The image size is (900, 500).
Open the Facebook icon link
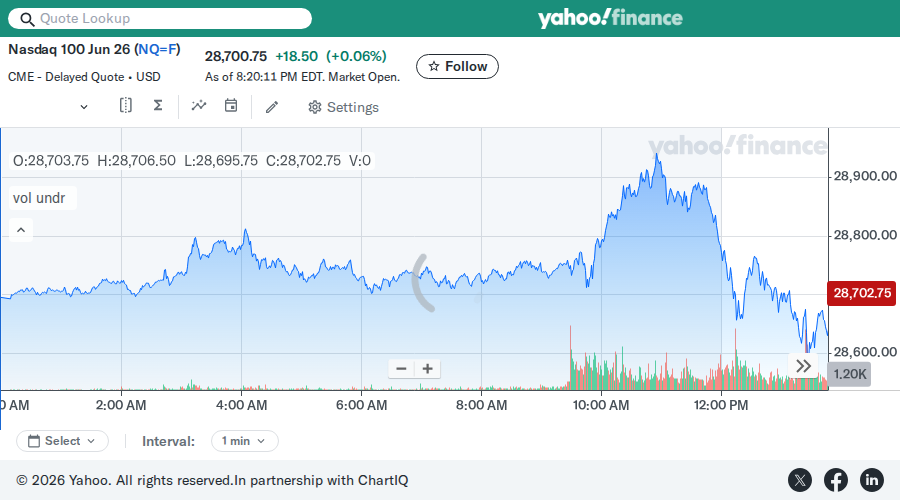(836, 480)
